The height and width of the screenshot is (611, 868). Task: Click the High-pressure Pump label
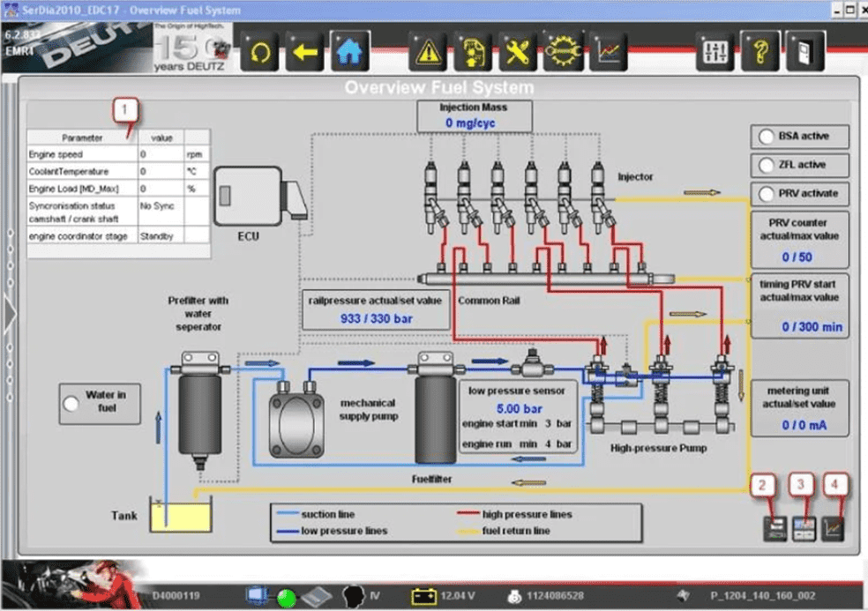658,448
